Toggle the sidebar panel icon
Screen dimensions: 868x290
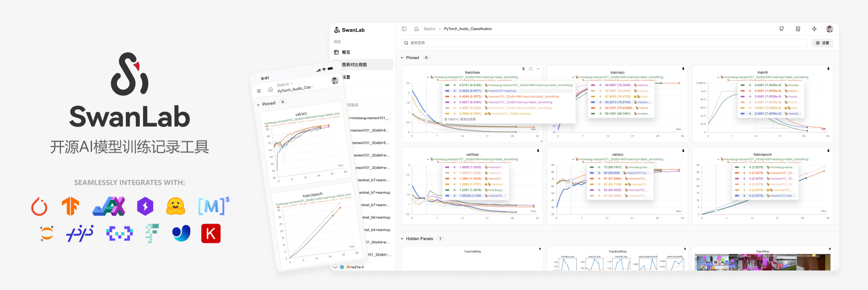[x=404, y=29]
